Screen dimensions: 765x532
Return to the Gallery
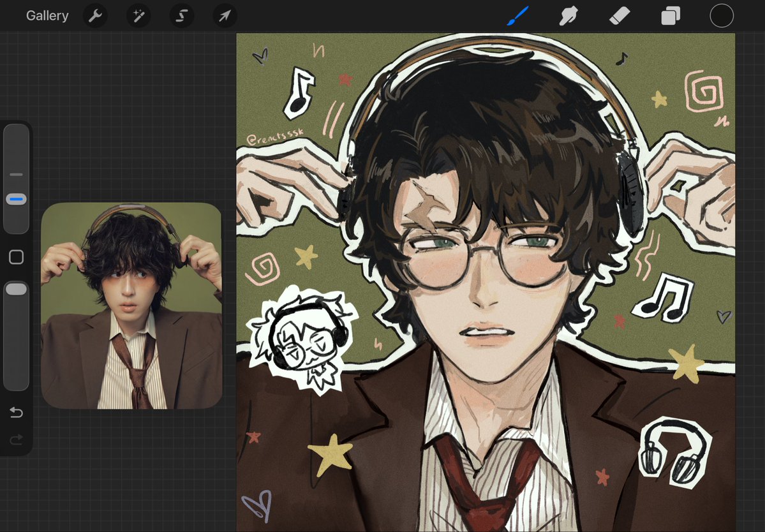(47, 15)
